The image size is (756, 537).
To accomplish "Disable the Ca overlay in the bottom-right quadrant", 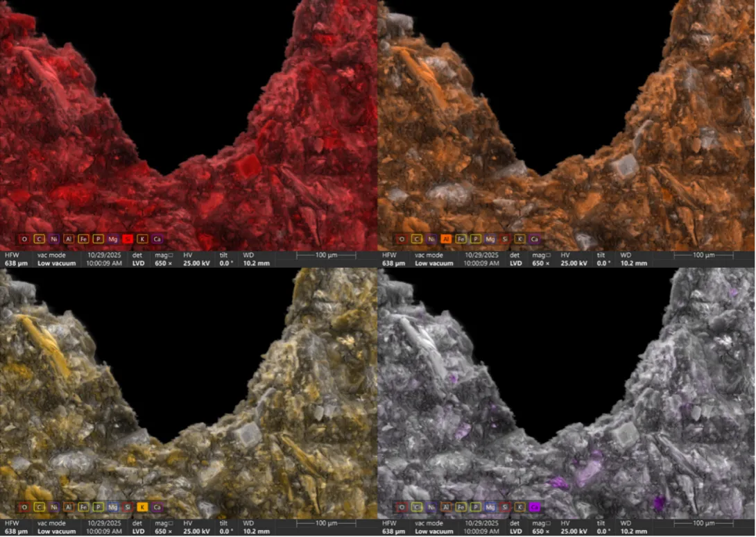I will click(535, 506).
